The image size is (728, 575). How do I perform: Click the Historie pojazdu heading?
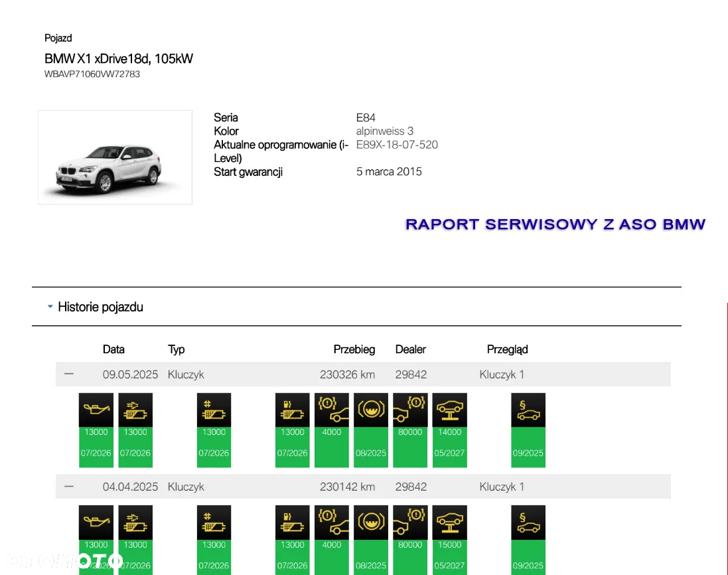pos(100,307)
